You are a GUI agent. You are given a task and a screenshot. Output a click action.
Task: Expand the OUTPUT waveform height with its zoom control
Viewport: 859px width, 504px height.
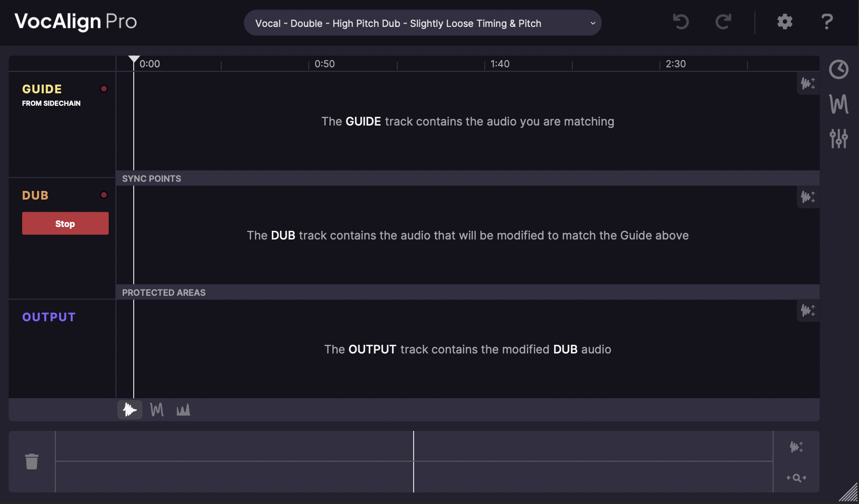pos(808,311)
